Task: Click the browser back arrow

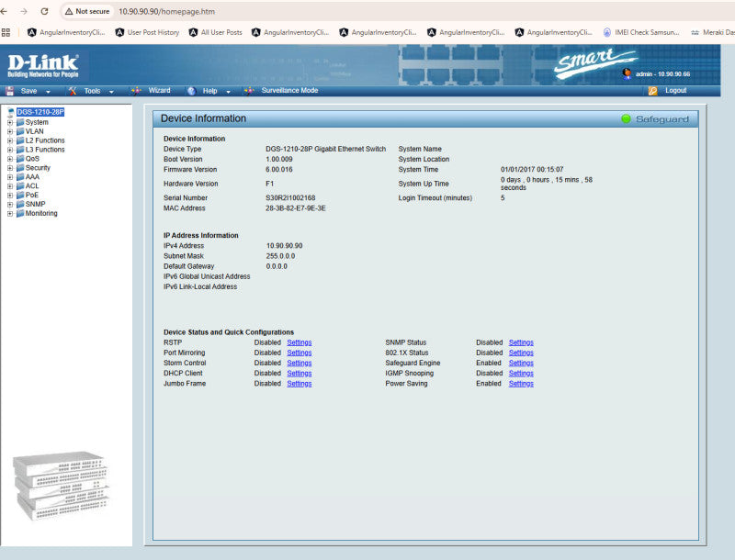Action: 4,11
